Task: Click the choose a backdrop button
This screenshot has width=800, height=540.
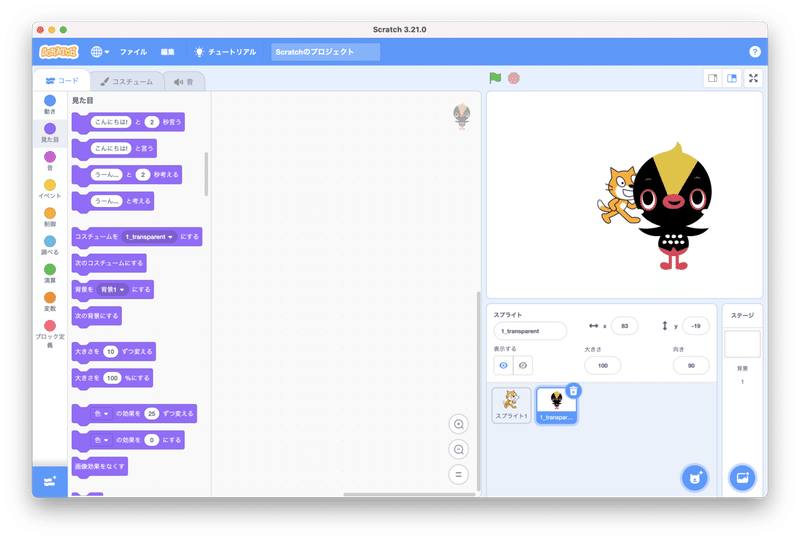Action: click(x=742, y=478)
